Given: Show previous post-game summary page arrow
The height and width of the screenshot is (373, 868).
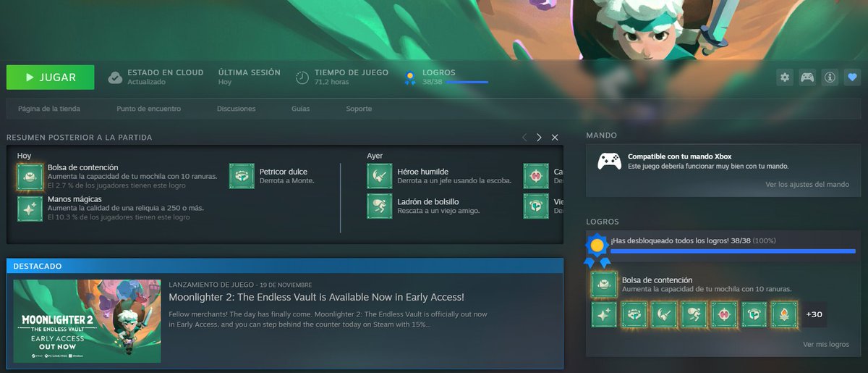Looking at the screenshot, I should (524, 138).
